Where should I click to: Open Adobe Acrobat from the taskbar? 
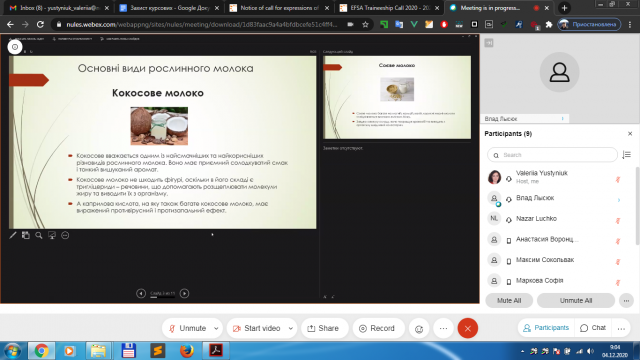coord(216,351)
